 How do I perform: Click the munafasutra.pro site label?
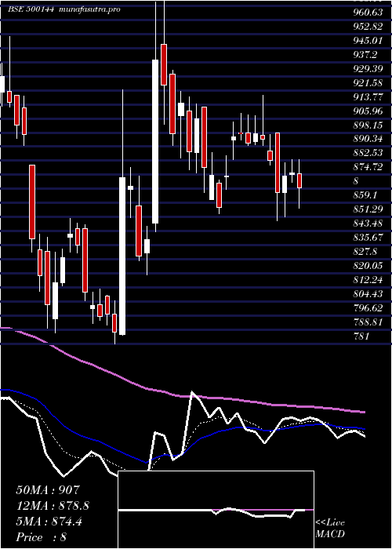[x=90, y=9]
